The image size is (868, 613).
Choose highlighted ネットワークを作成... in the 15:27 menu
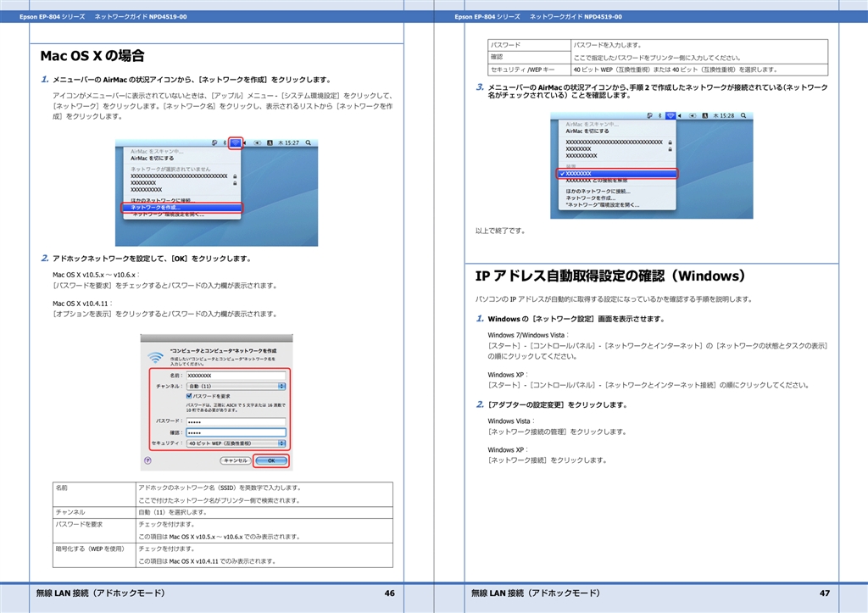181,208
